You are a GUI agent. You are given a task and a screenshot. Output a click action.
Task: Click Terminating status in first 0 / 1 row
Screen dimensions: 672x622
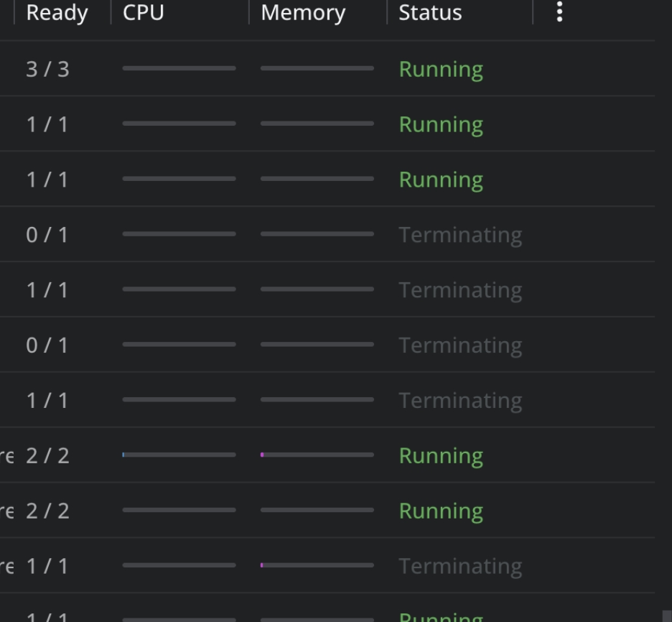tap(460, 235)
